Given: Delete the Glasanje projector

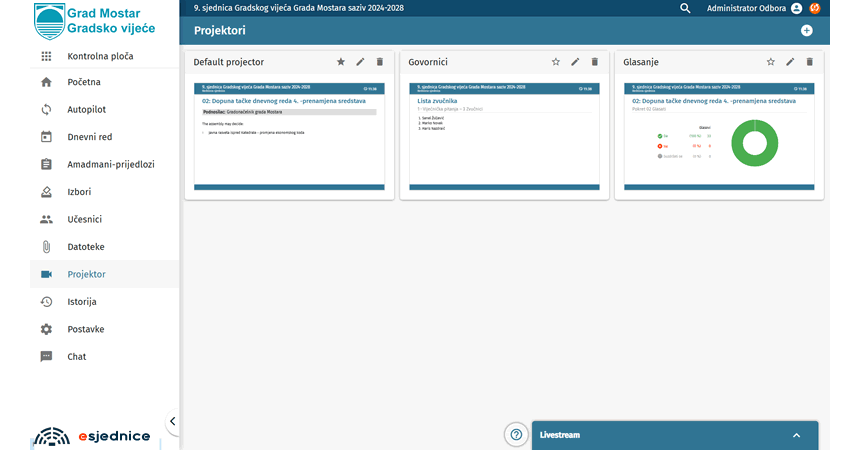Looking at the screenshot, I should pyautogui.click(x=810, y=62).
